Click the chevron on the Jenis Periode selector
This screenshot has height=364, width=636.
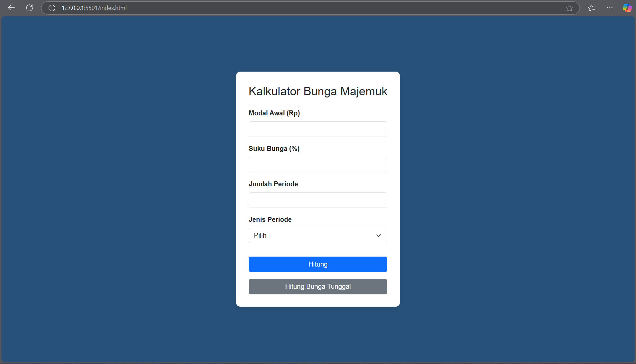[x=378, y=235]
